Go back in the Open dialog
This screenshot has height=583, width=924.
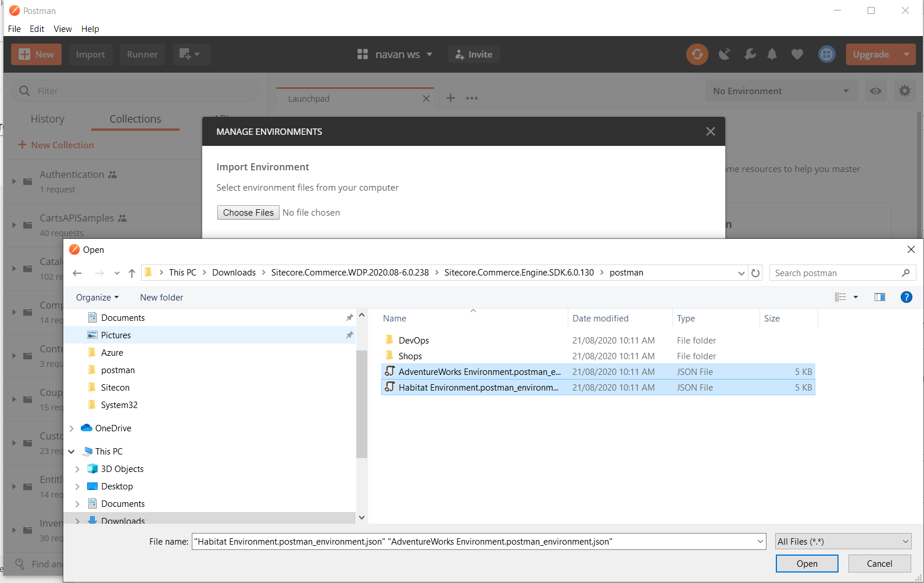[77, 273]
